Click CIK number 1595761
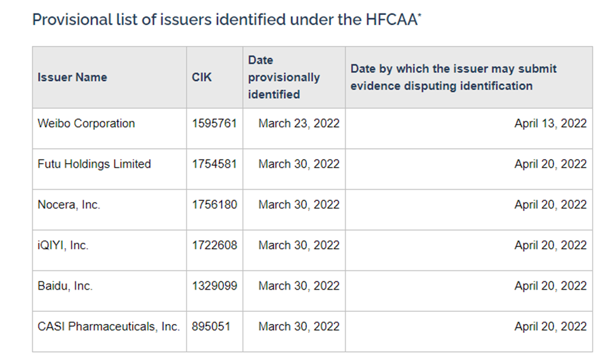 point(214,123)
